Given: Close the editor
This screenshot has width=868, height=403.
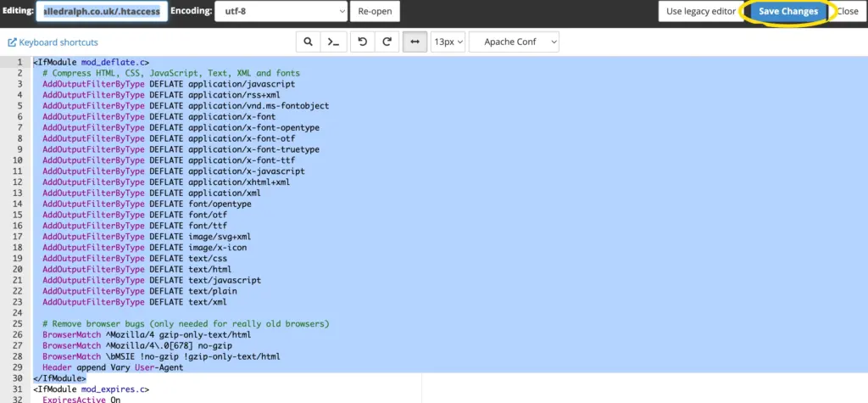Looking at the screenshot, I should pyautogui.click(x=848, y=11).
